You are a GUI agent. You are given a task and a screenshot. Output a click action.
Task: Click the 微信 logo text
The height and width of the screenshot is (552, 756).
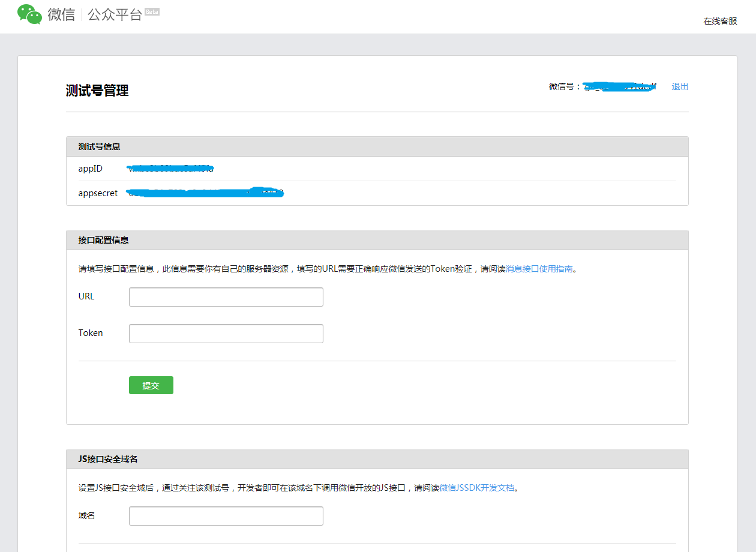pos(61,15)
